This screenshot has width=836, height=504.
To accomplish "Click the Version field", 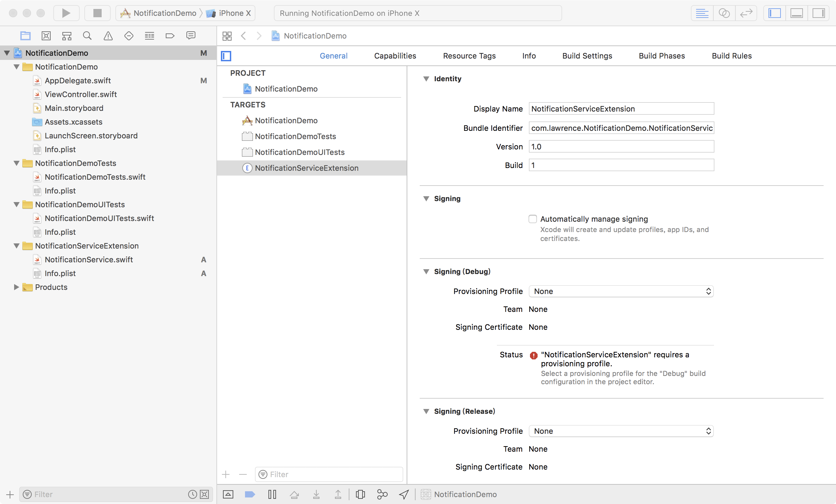I will (x=621, y=147).
